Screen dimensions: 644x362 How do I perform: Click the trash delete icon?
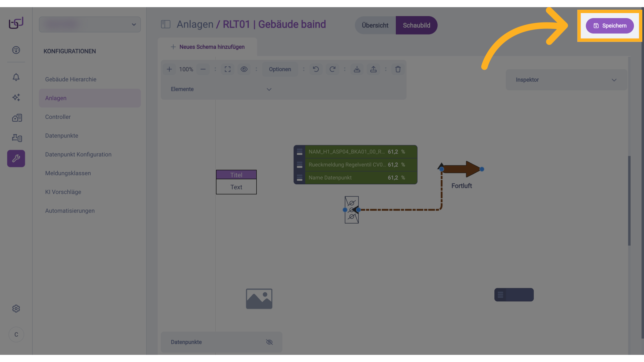click(398, 69)
